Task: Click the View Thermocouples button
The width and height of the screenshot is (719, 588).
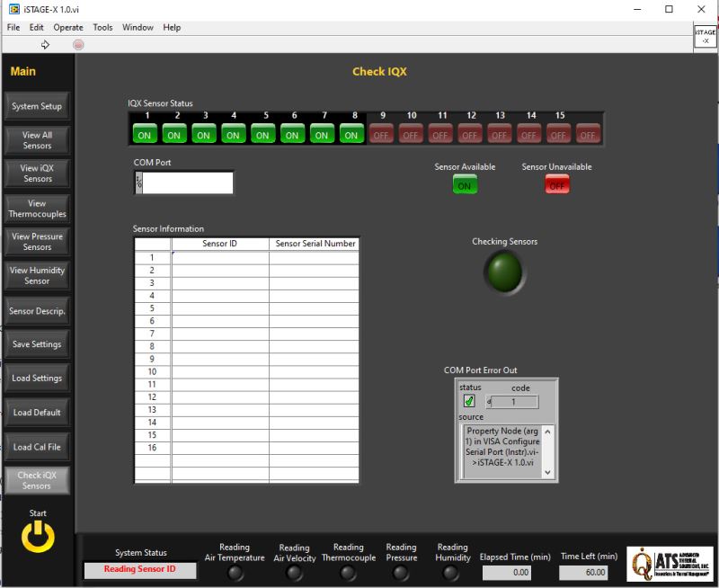Action: (x=37, y=209)
